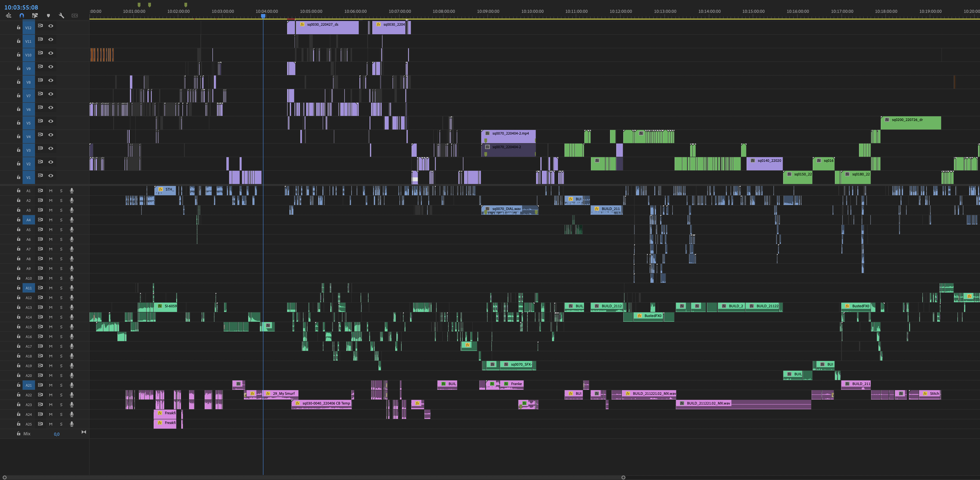
Task: Lock video track V12
Action: (x=18, y=27)
